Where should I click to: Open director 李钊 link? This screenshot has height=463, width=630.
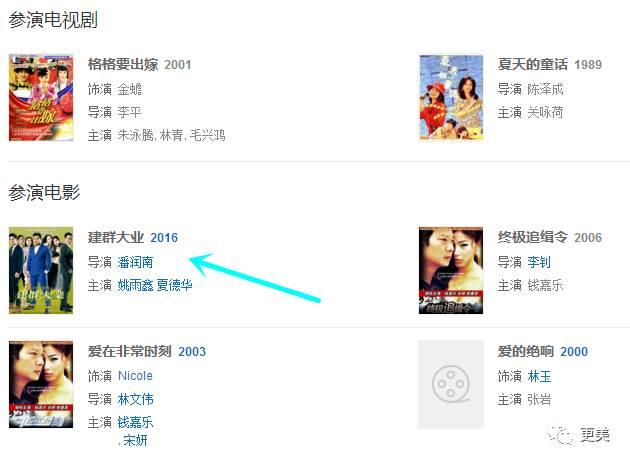[539, 262]
